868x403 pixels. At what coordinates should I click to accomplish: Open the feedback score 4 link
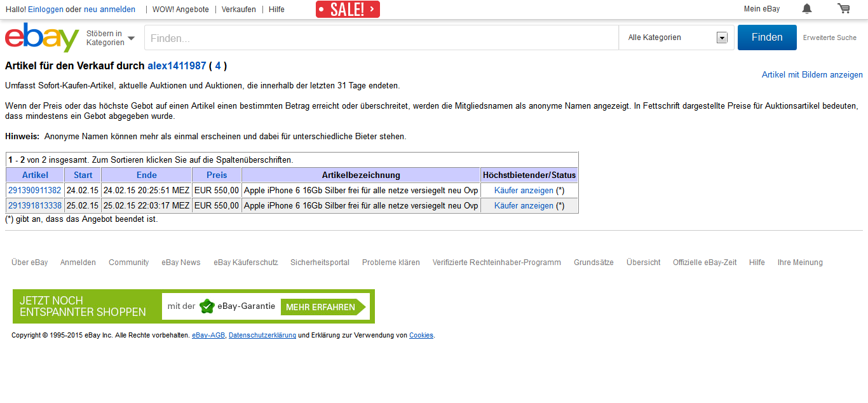pos(218,66)
